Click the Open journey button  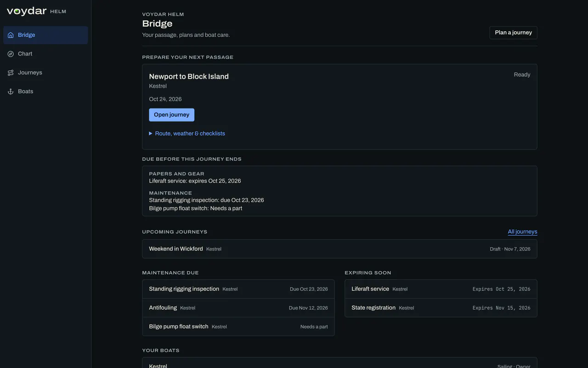[171, 115]
